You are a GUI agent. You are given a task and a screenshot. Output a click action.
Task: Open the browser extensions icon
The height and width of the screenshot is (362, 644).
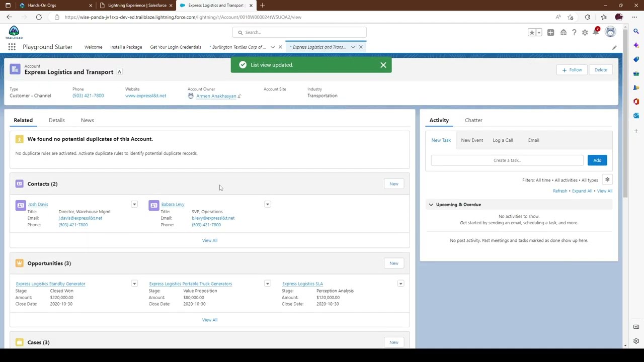tap(587, 17)
